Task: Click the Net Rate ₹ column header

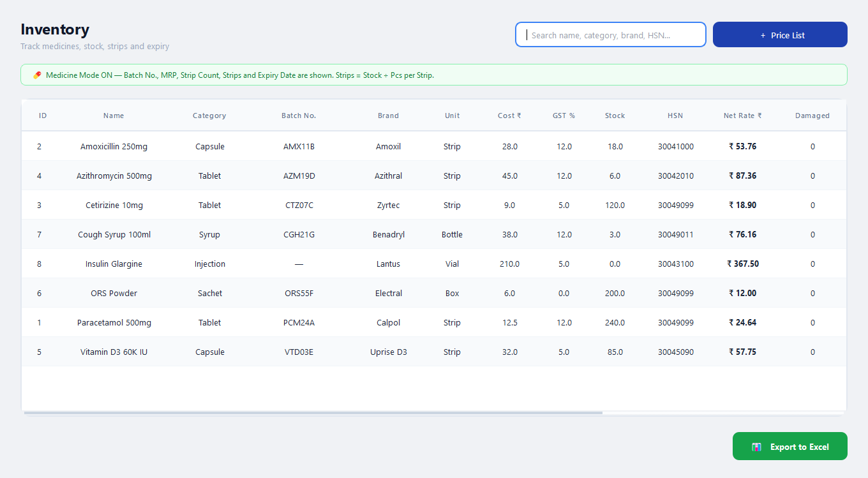Action: click(x=742, y=116)
